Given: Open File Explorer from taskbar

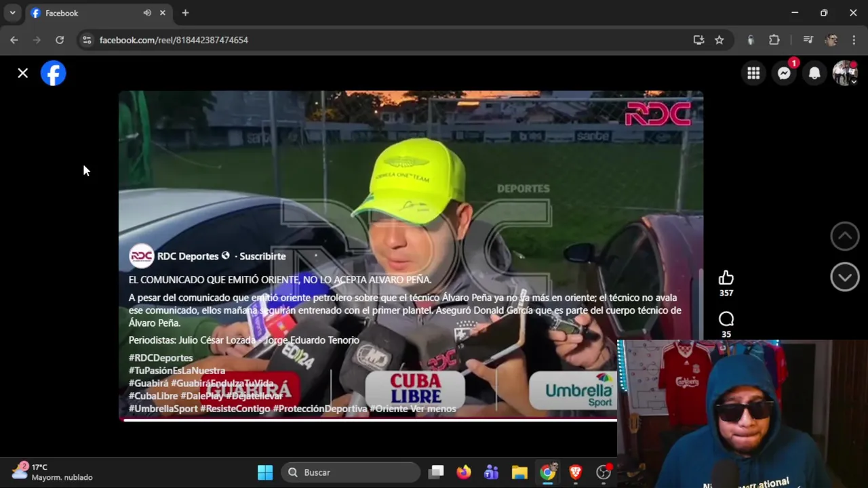Looking at the screenshot, I should click(519, 472).
